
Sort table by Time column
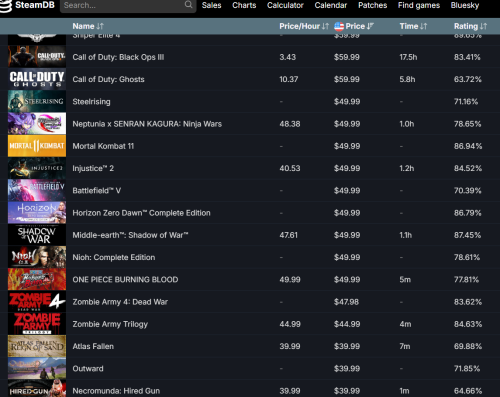click(x=413, y=26)
